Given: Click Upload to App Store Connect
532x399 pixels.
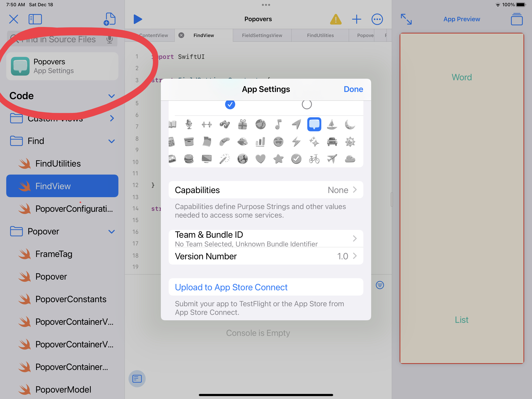Looking at the screenshot, I should click(231, 287).
